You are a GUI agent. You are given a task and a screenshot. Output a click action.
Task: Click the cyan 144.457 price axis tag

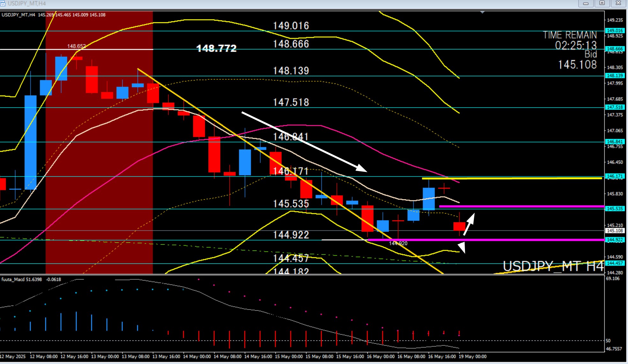click(x=615, y=263)
